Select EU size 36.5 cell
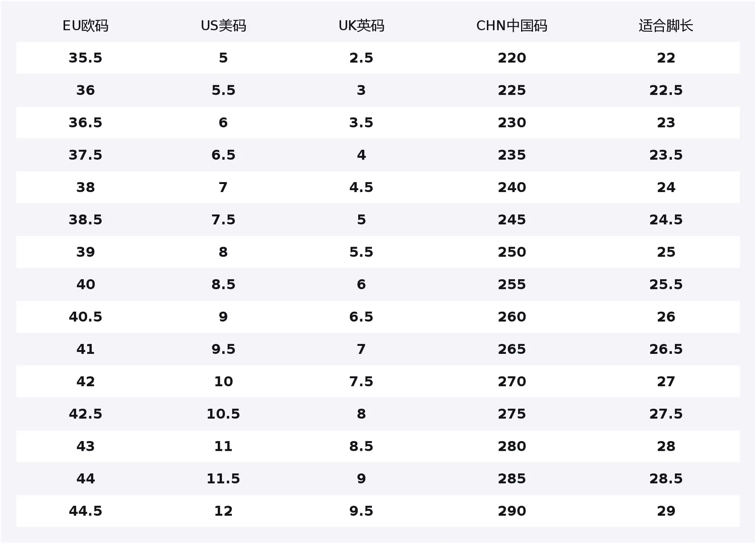Image resolution: width=756 pixels, height=544 pixels. point(85,123)
